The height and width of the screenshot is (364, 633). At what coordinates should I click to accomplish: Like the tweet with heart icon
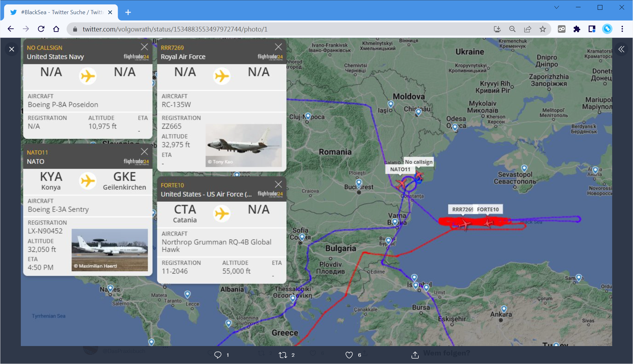pyautogui.click(x=349, y=355)
